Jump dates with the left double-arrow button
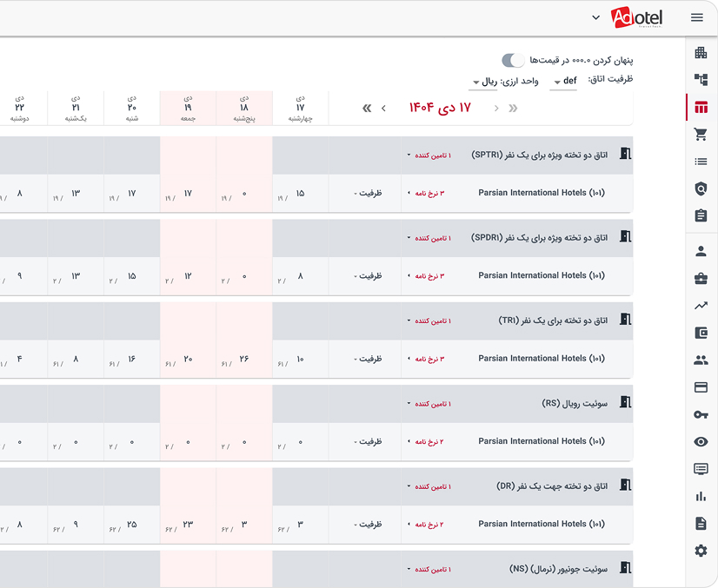 pos(367,108)
